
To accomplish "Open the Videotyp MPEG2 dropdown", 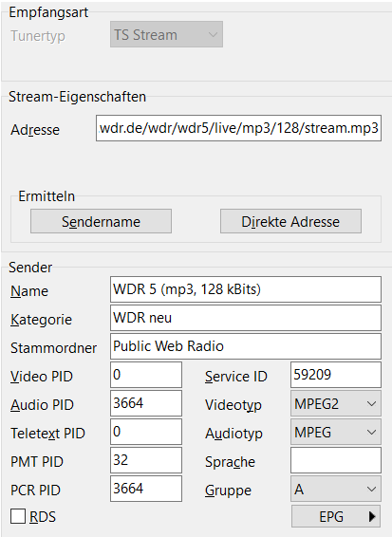I will (x=336, y=403).
